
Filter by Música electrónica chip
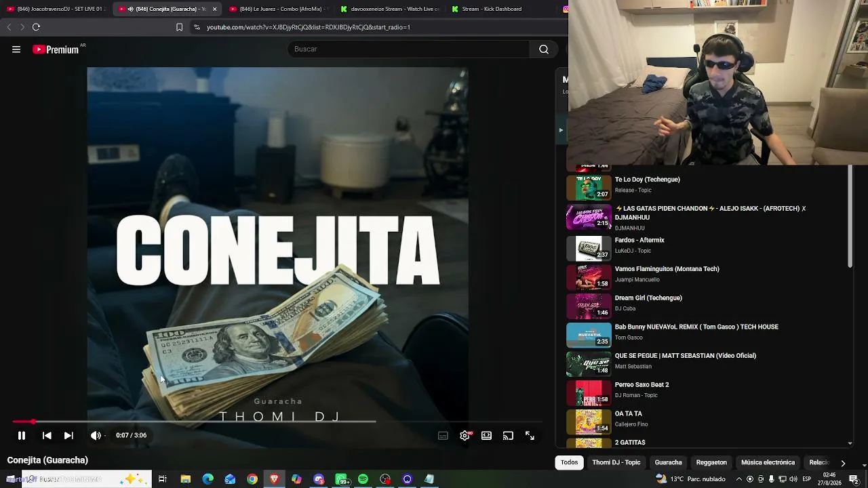click(x=768, y=463)
